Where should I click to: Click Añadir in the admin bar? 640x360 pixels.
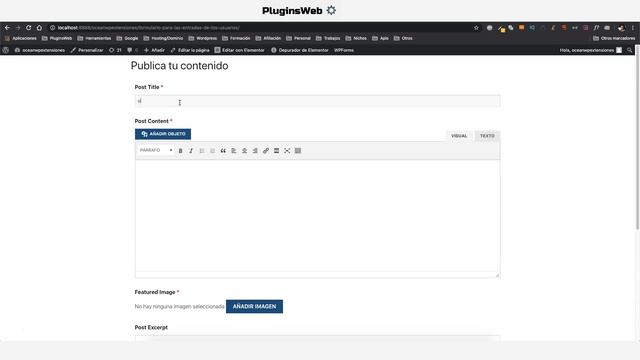154,50
